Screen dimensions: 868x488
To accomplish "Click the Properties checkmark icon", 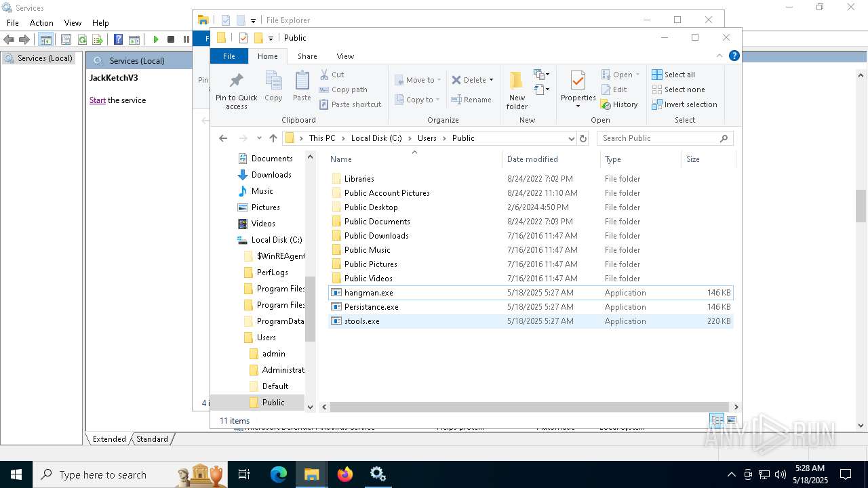I will (578, 81).
